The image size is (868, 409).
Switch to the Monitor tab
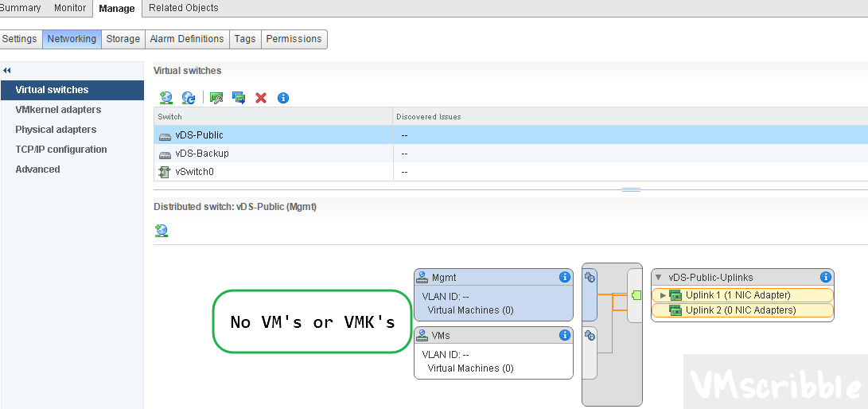click(70, 8)
